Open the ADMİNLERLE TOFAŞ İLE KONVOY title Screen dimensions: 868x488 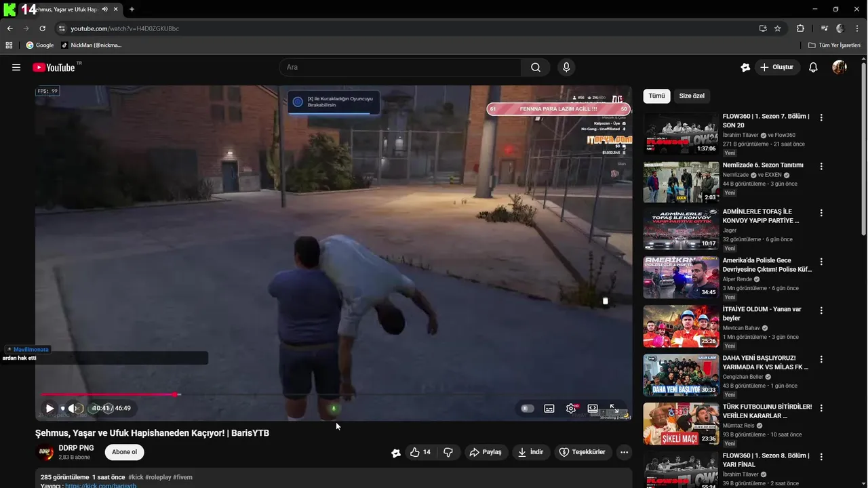point(761,216)
